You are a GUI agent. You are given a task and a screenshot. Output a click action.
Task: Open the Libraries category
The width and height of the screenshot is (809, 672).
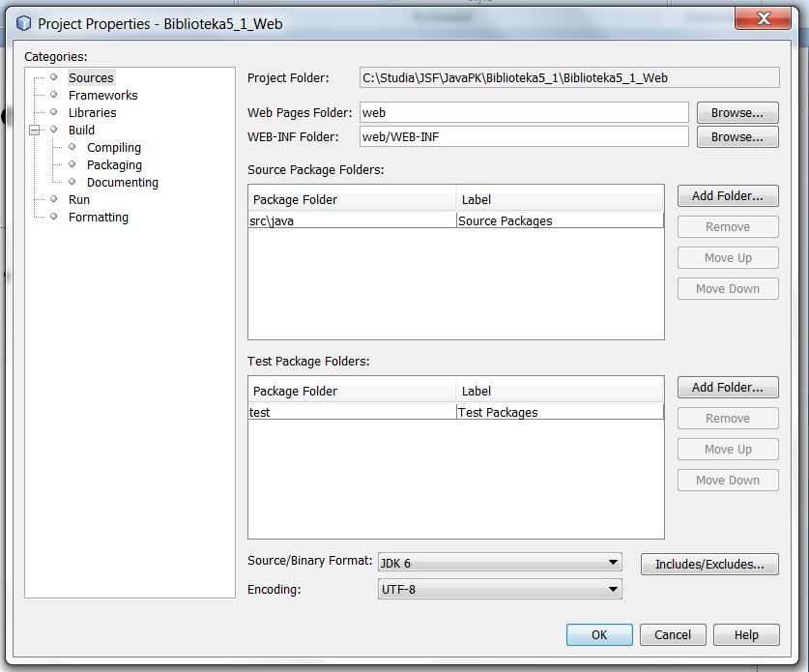[x=93, y=112]
